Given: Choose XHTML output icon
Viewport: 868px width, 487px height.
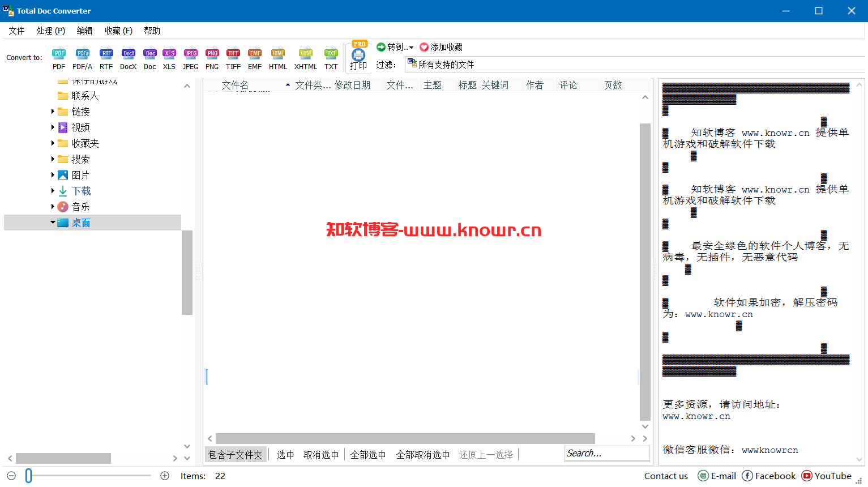Looking at the screenshot, I should (x=306, y=58).
